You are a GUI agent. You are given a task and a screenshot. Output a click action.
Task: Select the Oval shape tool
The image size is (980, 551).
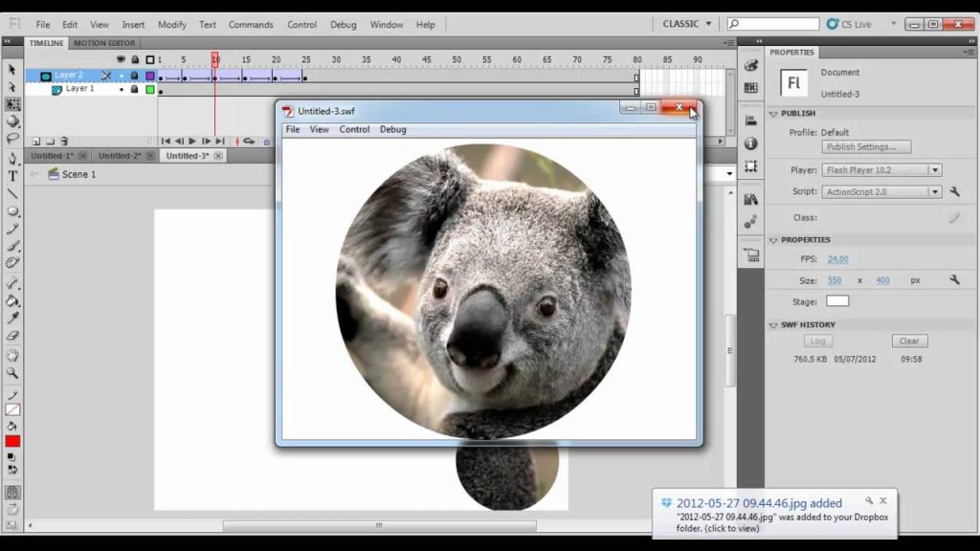pos(12,211)
